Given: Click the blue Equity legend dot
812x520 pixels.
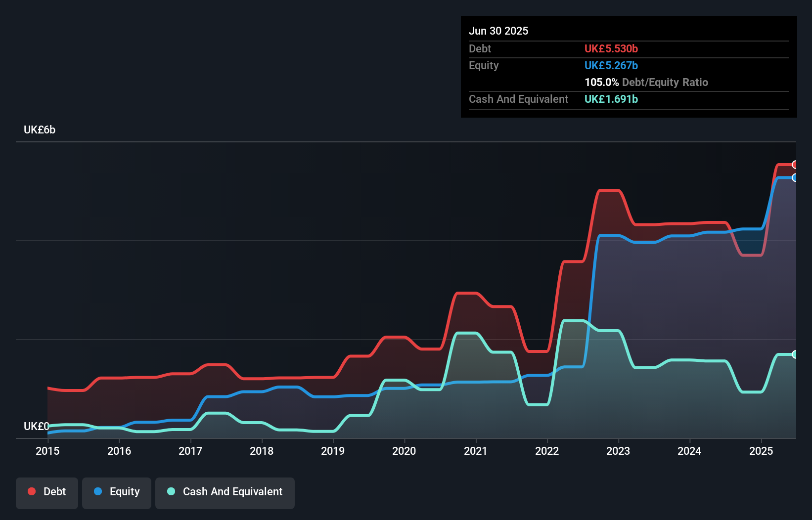Looking at the screenshot, I should pos(98,491).
